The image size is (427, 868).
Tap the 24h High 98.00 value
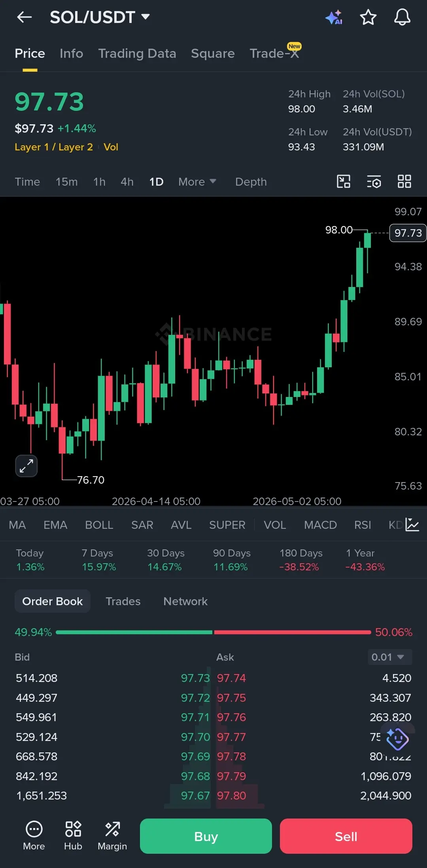click(302, 109)
